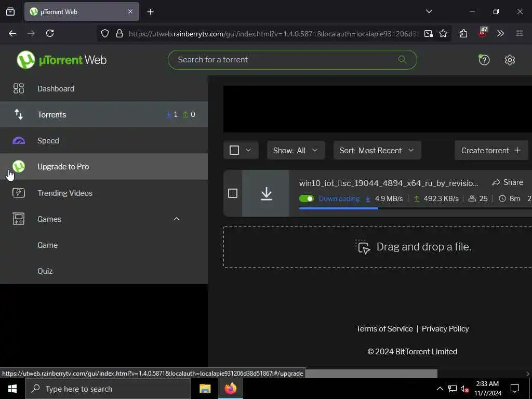Reload the page with refresh icon
This screenshot has width=532, height=399.
[50, 33]
